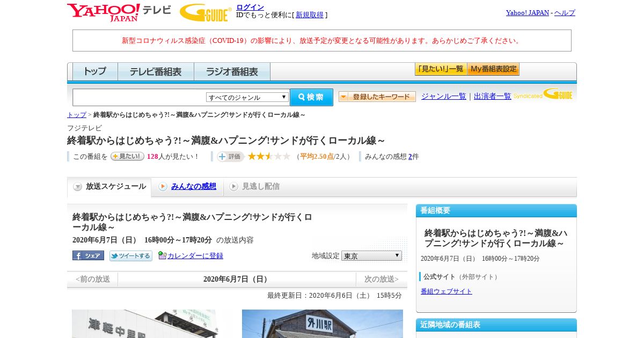Click the 検索 search button
The height and width of the screenshot is (338, 644).
pyautogui.click(x=311, y=97)
